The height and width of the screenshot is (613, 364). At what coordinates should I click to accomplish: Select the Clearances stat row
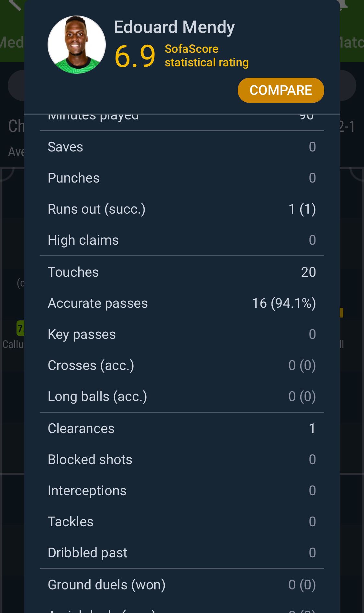tap(182, 429)
